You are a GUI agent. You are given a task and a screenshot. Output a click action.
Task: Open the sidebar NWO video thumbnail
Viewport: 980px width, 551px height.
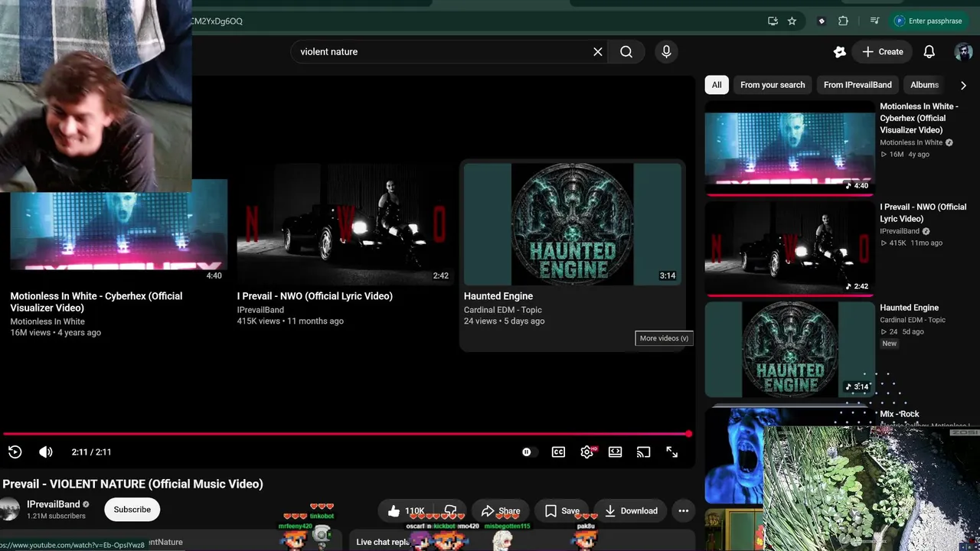(789, 247)
